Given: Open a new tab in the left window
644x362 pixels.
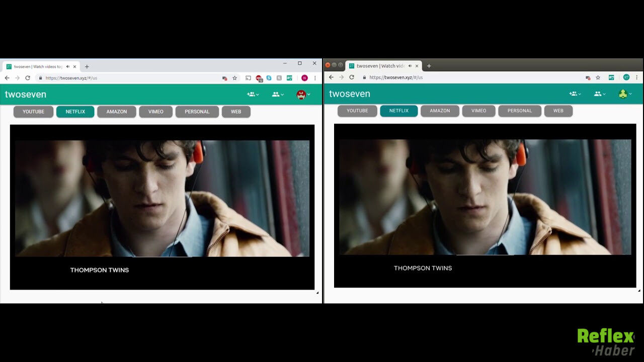Looking at the screenshot, I should [87, 66].
